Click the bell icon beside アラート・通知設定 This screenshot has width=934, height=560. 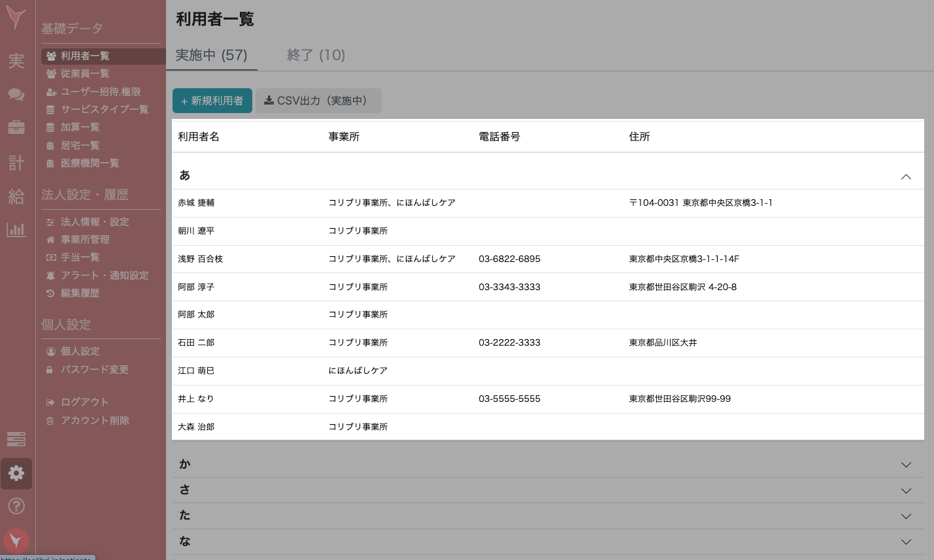[52, 275]
